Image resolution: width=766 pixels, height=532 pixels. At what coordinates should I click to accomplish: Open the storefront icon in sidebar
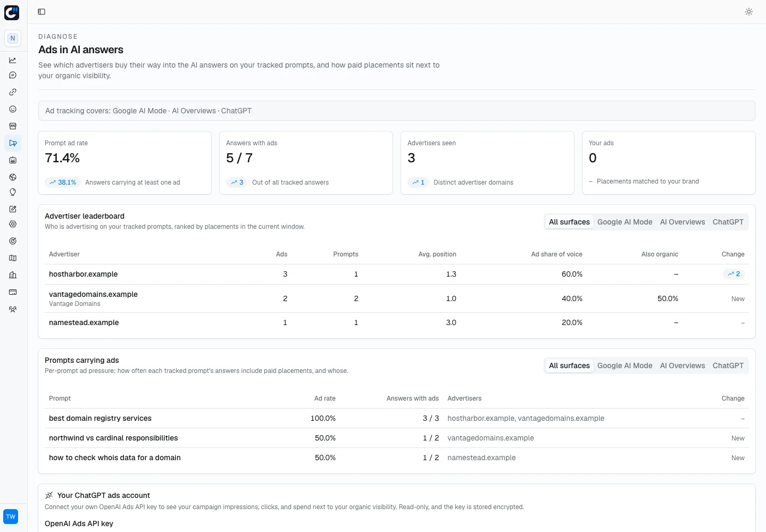13,126
